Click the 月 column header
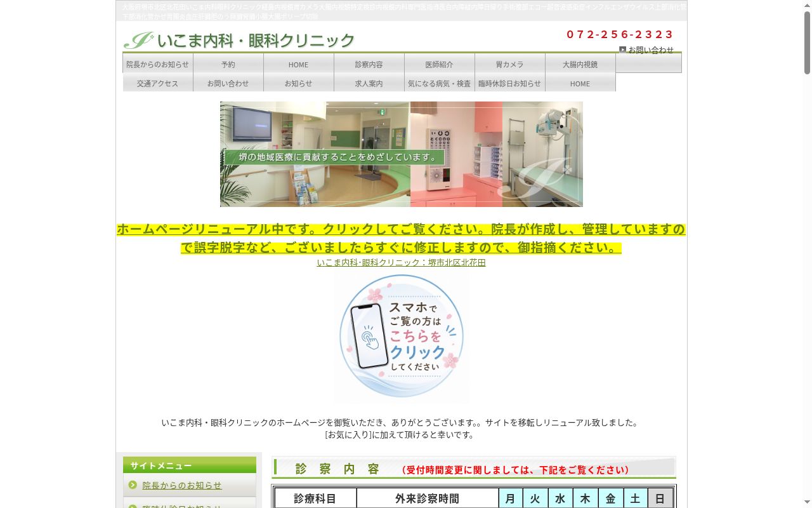This screenshot has width=812, height=508. (x=511, y=498)
